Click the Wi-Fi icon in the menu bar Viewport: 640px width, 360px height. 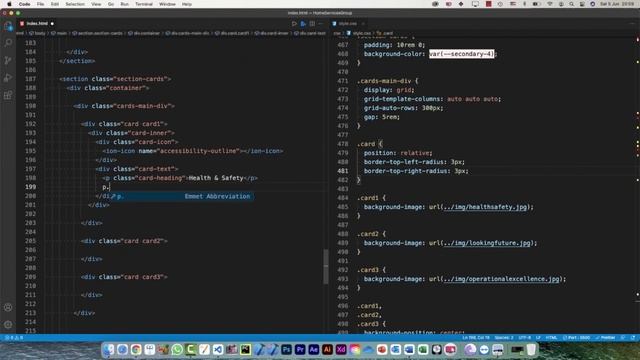point(550,4)
